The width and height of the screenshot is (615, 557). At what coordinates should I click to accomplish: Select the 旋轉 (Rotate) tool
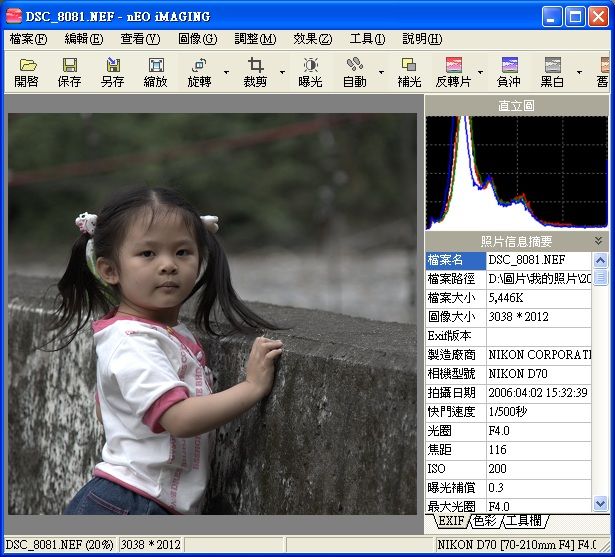coord(199,72)
